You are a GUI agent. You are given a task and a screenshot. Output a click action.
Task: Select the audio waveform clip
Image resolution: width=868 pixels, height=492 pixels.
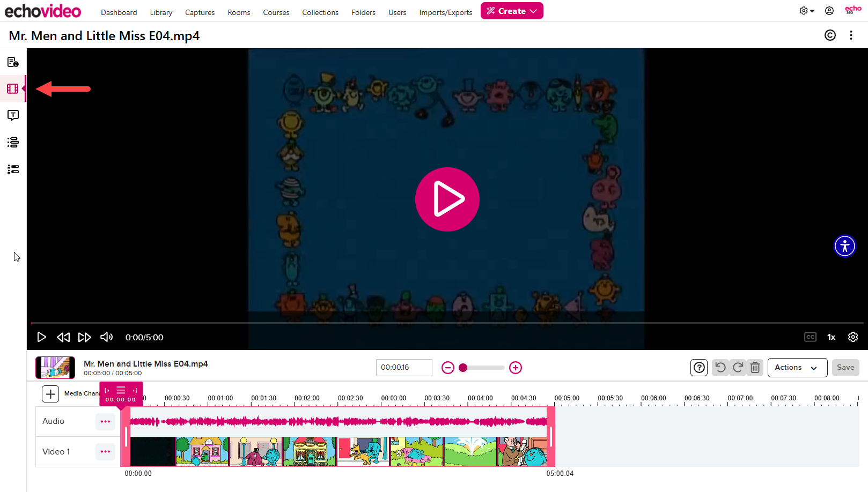(339, 422)
